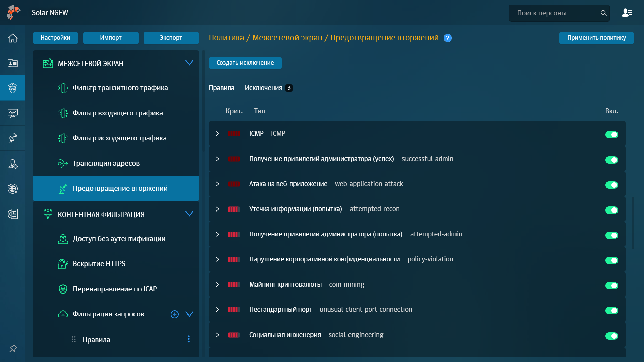Viewport: 644px width, 362px height.
Task: Open Трансляция адресов menu item
Action: click(106, 163)
